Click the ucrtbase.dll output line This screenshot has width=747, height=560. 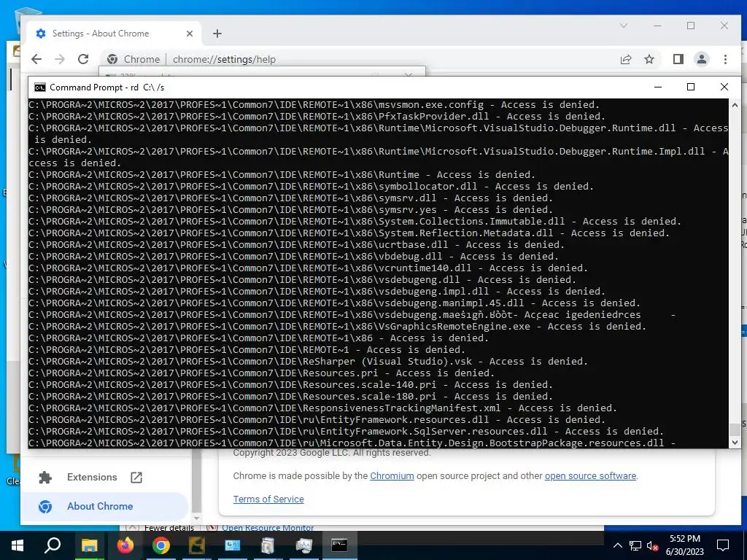296,245
